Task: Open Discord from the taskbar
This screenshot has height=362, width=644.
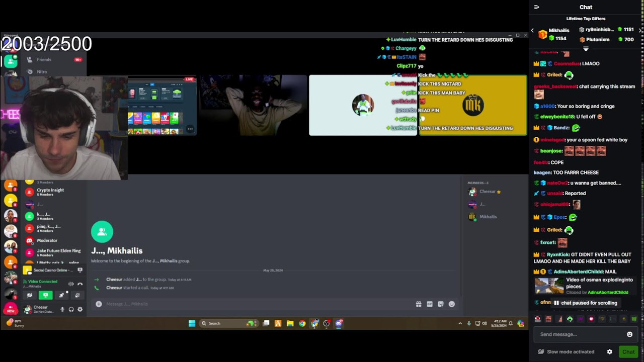Action: point(339,323)
